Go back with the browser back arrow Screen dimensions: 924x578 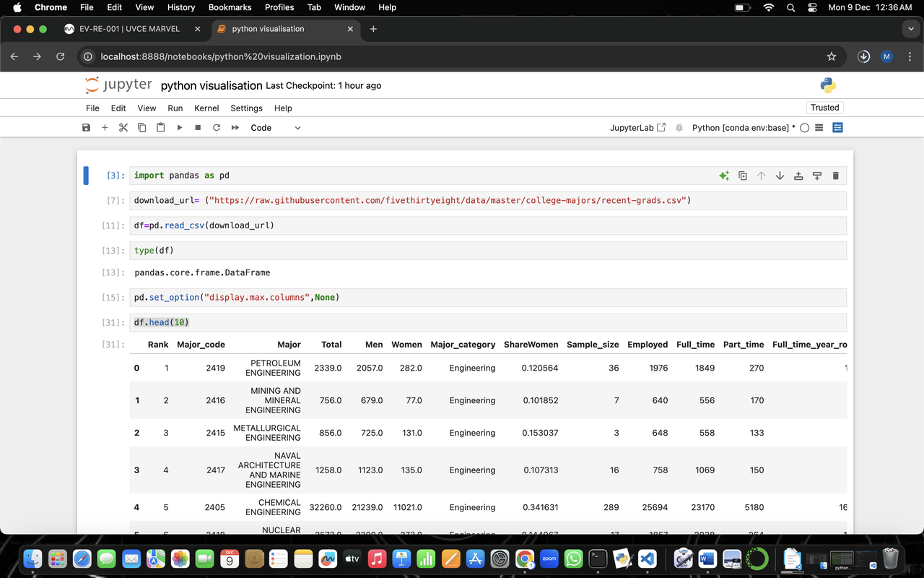coord(14,56)
